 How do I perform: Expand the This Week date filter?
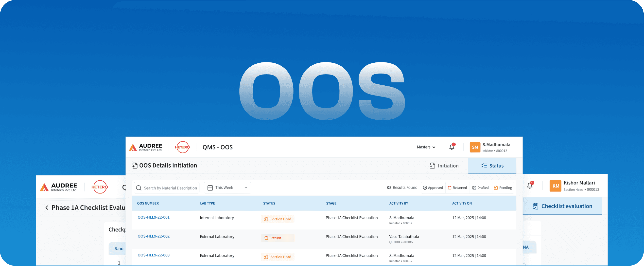227,188
